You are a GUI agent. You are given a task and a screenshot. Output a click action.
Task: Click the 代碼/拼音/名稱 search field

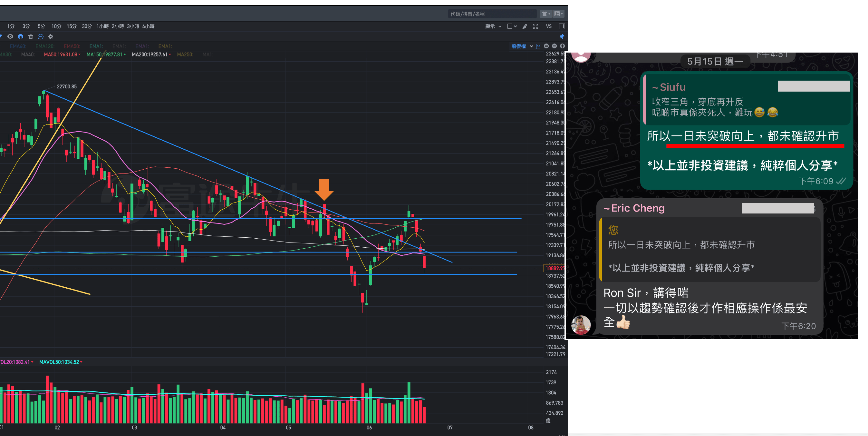pyautogui.click(x=491, y=14)
